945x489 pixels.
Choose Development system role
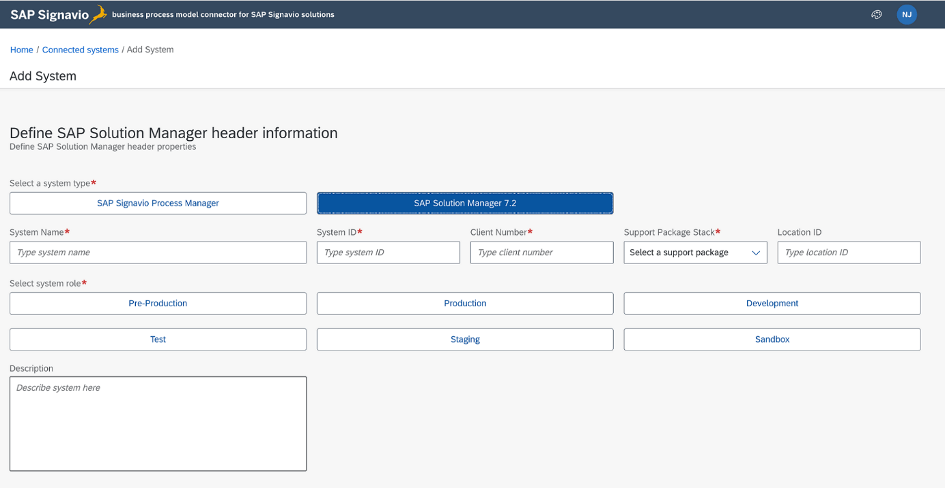tap(772, 303)
